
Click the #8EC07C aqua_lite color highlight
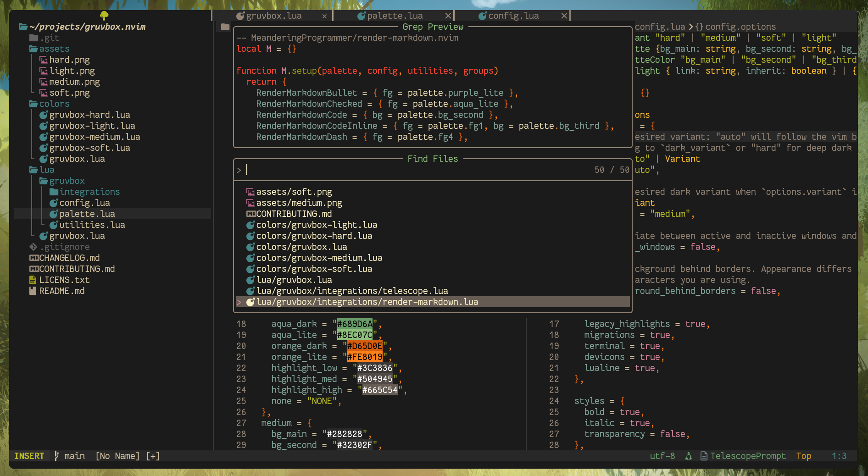coord(355,335)
